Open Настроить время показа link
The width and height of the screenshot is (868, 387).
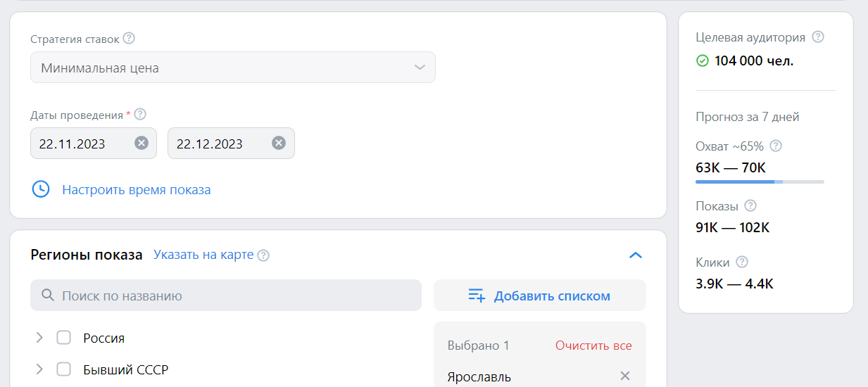point(137,190)
